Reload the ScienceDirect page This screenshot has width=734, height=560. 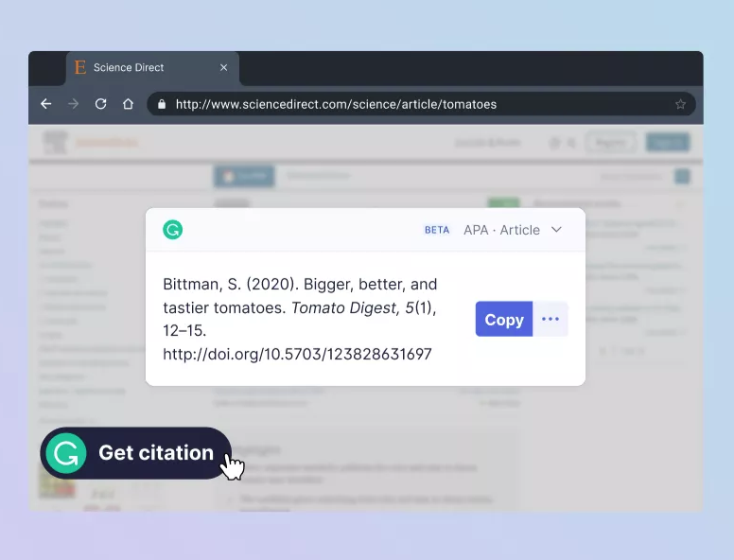click(x=100, y=104)
